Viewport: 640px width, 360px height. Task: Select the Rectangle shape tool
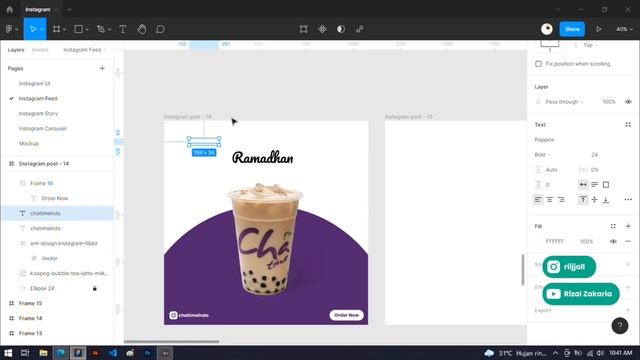[x=78, y=29]
